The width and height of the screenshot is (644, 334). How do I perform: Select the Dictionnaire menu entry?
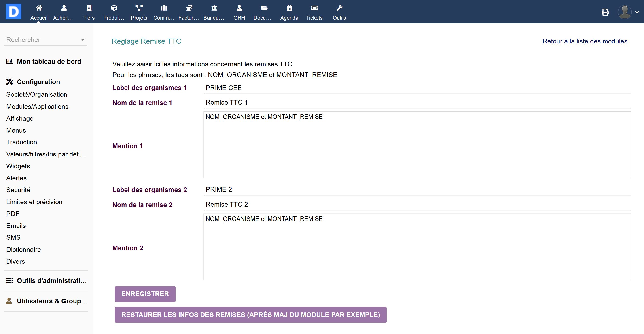pyautogui.click(x=23, y=249)
